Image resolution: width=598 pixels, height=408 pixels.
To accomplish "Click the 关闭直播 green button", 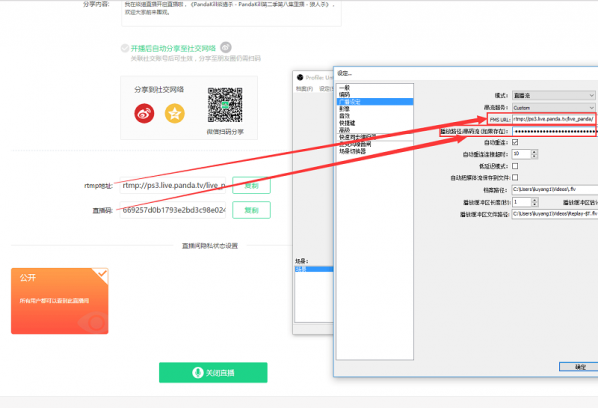I will point(213,373).
